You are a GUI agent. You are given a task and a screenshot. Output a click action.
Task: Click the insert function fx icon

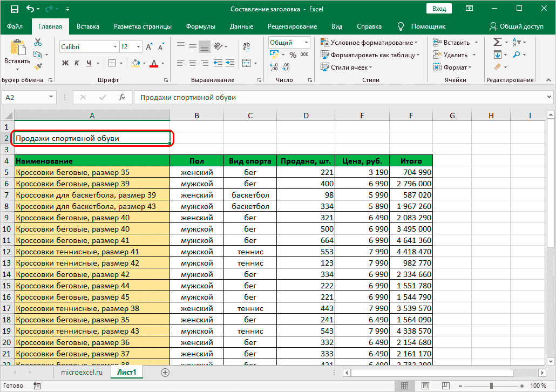point(122,98)
